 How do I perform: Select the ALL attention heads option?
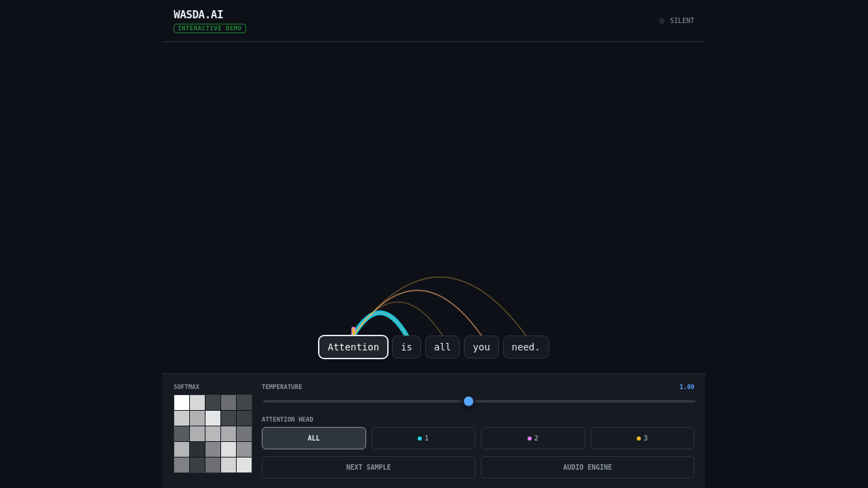tap(313, 438)
